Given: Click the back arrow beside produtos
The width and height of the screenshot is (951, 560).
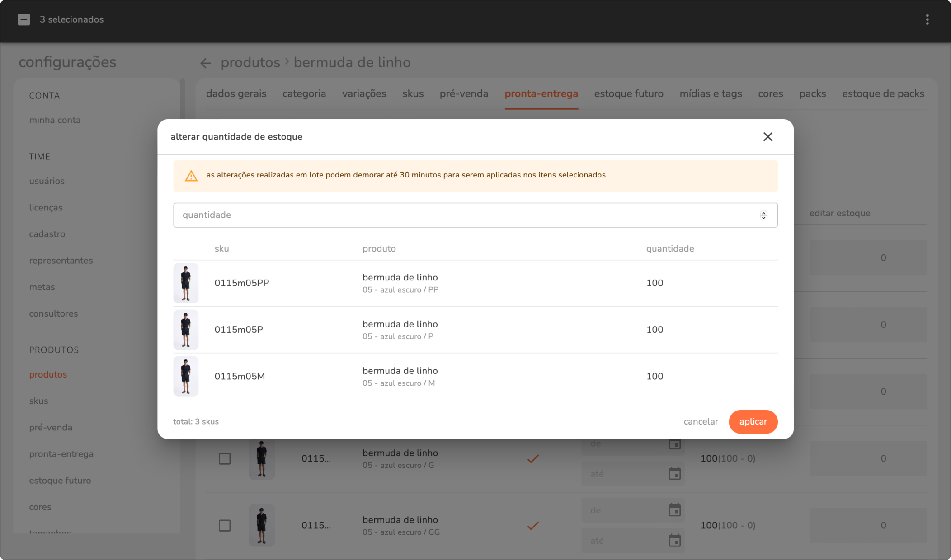Looking at the screenshot, I should tap(206, 63).
